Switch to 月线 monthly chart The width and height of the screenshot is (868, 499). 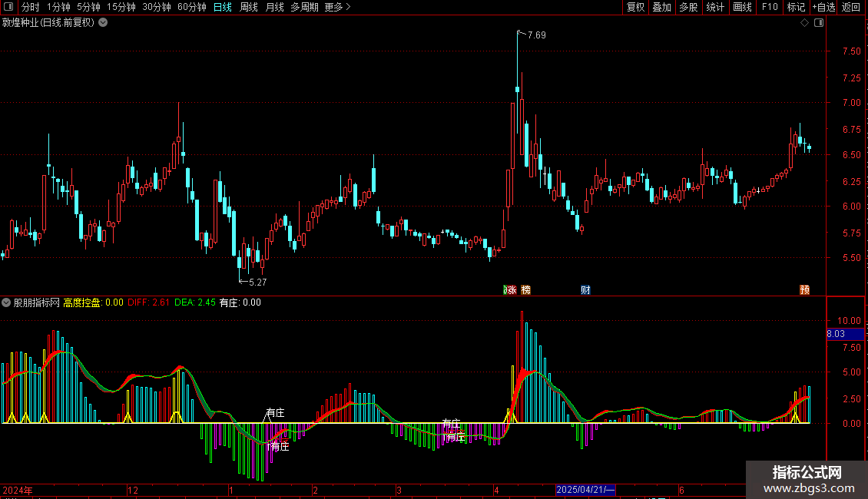[274, 7]
